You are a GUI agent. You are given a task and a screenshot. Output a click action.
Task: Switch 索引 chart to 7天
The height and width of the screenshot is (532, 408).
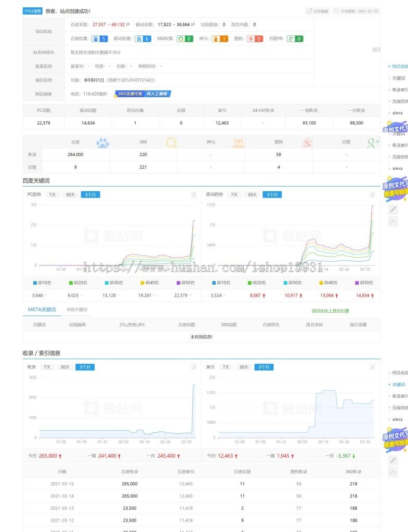point(226,367)
